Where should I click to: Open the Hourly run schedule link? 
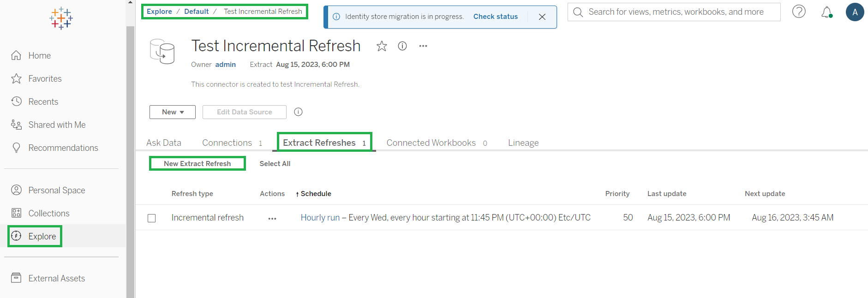click(319, 217)
